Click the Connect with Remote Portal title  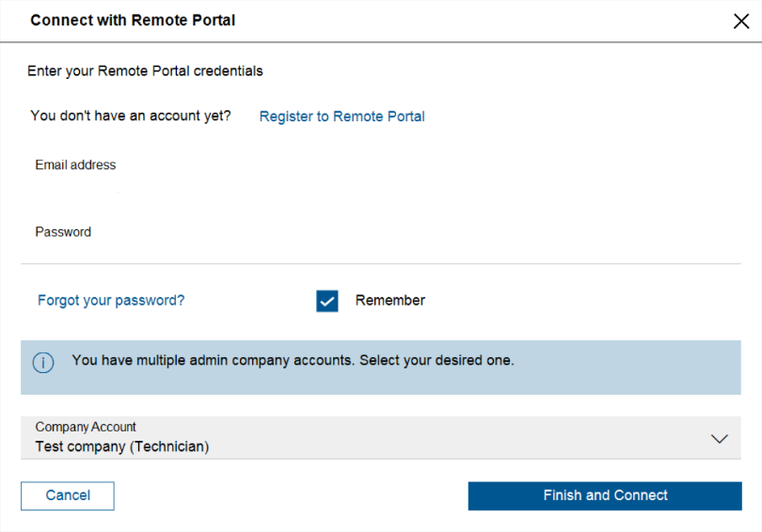(133, 20)
